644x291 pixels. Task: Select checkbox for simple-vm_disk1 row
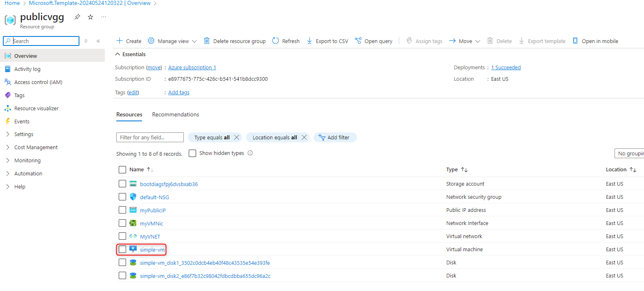pyautogui.click(x=122, y=262)
